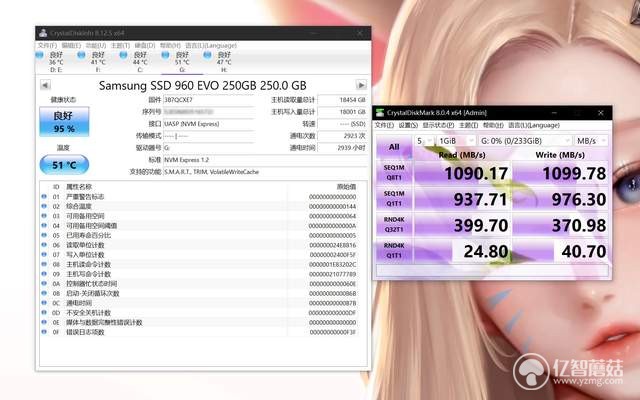Click the power-on count value 2923 次
This screenshot has height=400, width=640.
pos(342,136)
